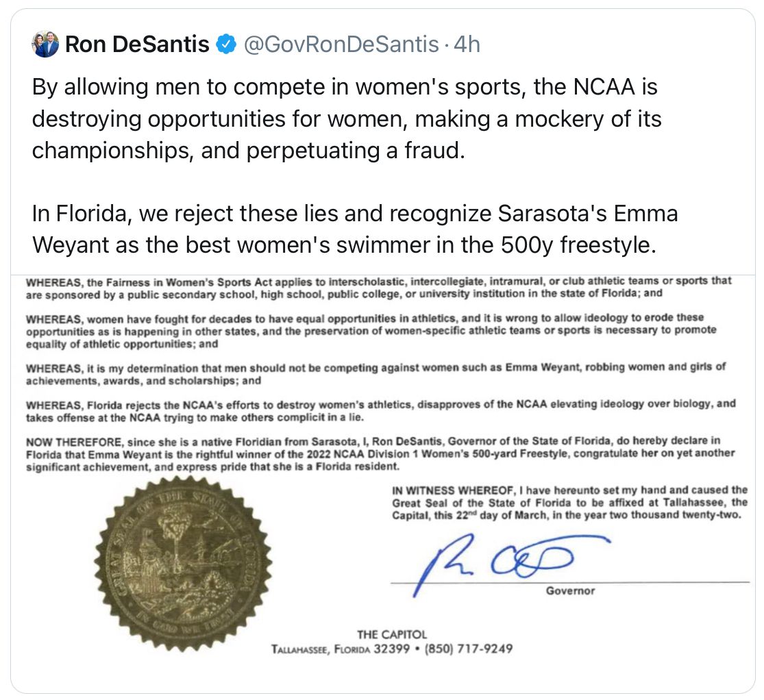Viewport: 764px width, 700px height.
Task: Click THE CAPITOL footer heading
Action: pyautogui.click(x=392, y=635)
